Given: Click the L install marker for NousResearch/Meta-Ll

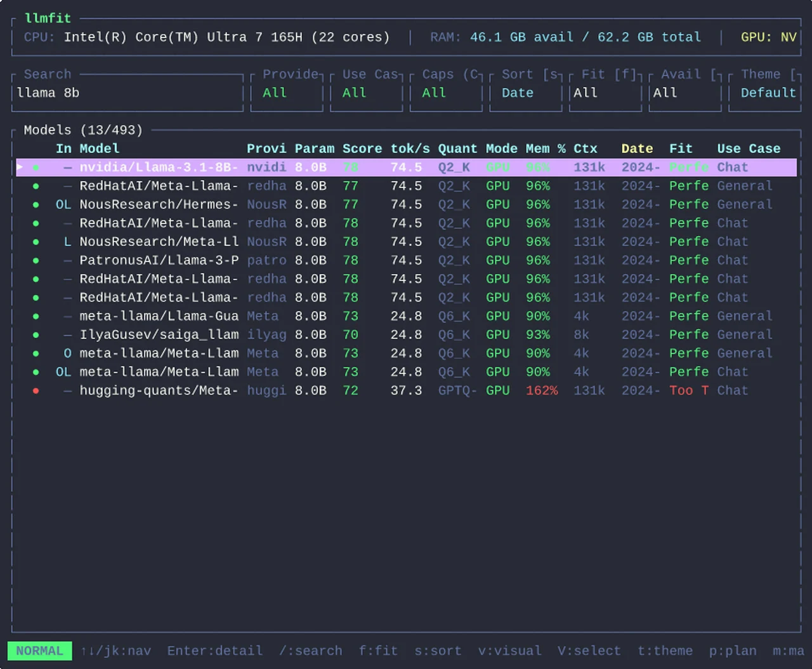Looking at the screenshot, I should [x=67, y=242].
